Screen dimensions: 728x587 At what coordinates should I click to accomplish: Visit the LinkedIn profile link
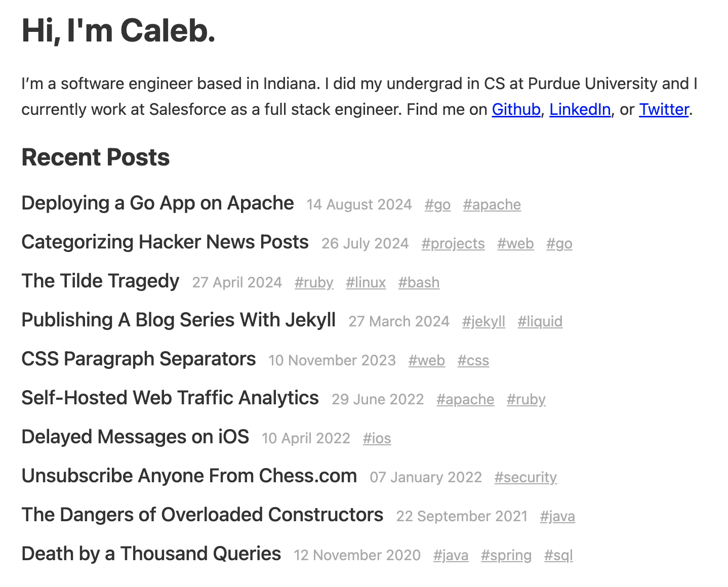point(580,109)
